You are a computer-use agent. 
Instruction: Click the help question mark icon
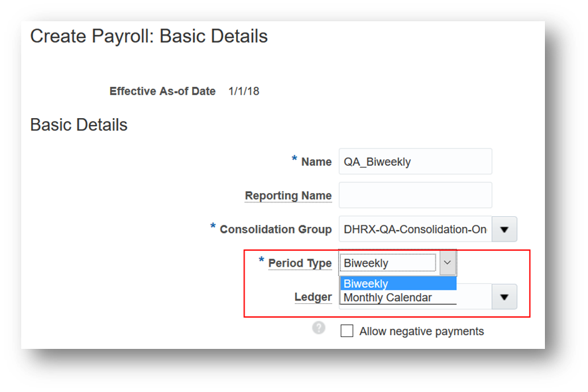[x=319, y=328]
